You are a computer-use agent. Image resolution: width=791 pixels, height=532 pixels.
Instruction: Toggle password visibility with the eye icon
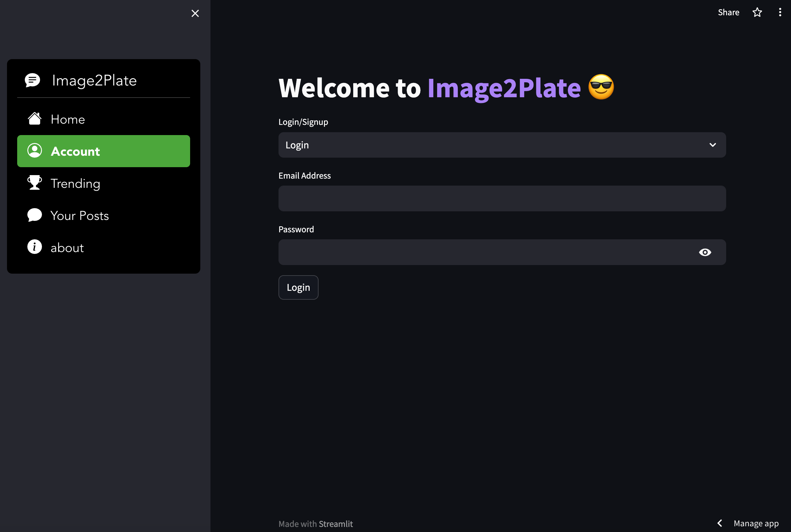click(705, 252)
